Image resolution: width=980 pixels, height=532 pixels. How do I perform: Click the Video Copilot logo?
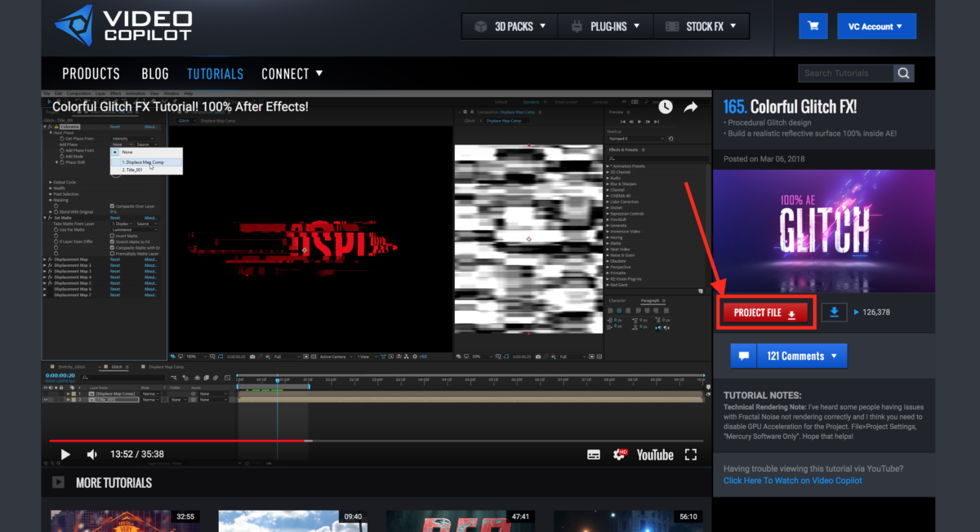(122, 25)
